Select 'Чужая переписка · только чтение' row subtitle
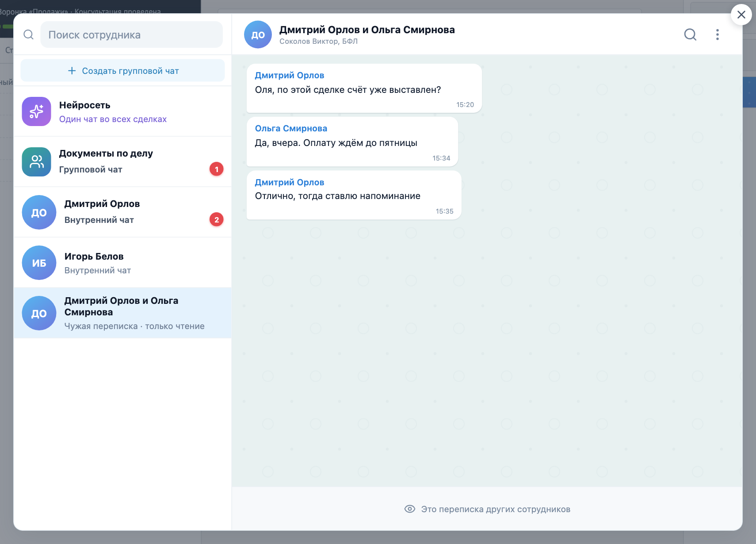Image resolution: width=756 pixels, height=544 pixels. coord(134,326)
